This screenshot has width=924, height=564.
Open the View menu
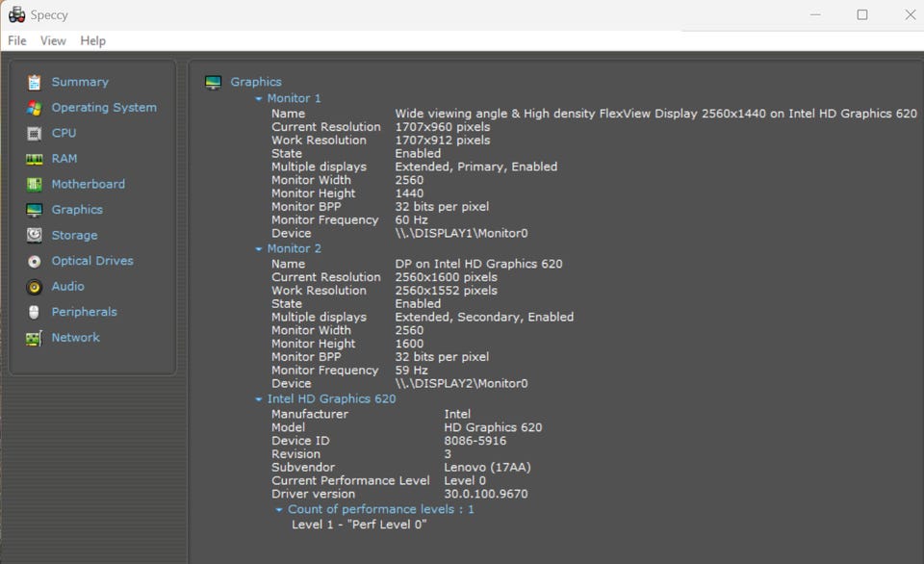pos(53,40)
